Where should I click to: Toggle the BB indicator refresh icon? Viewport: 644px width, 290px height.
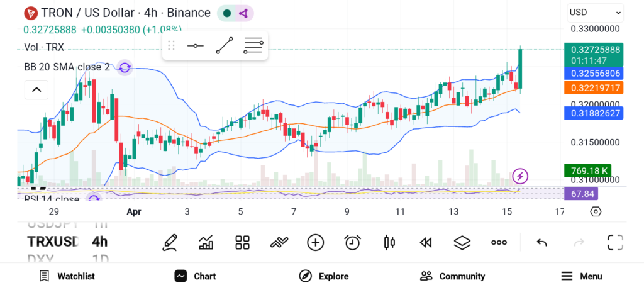(x=125, y=67)
